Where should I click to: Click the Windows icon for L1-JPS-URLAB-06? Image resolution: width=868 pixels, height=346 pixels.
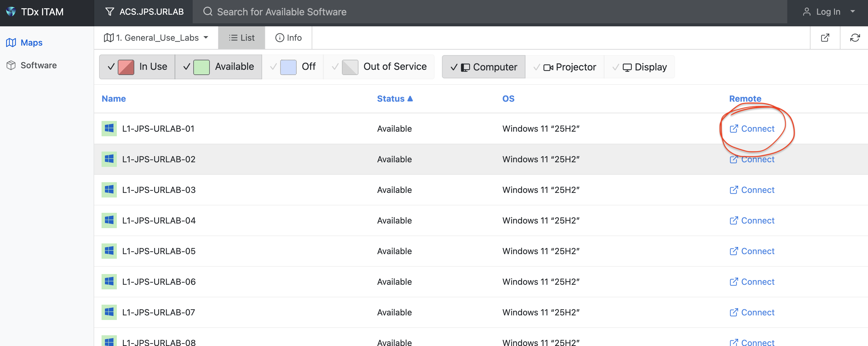coord(109,282)
